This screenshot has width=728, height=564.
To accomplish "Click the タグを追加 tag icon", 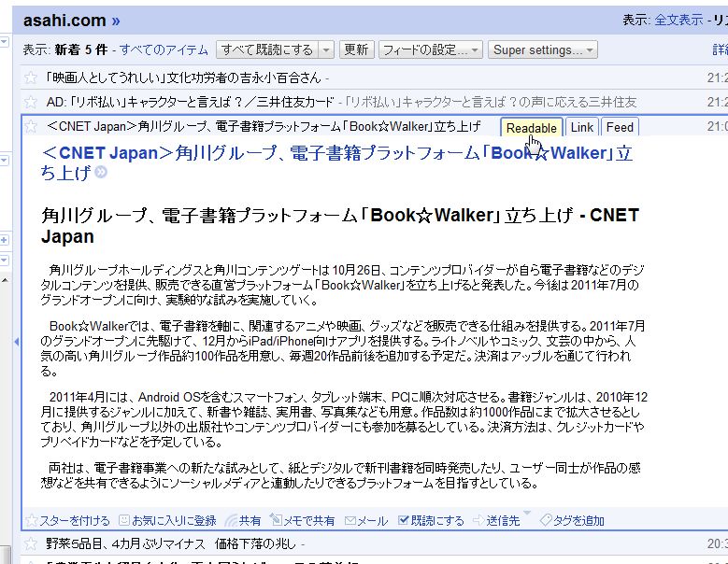I will click(546, 520).
